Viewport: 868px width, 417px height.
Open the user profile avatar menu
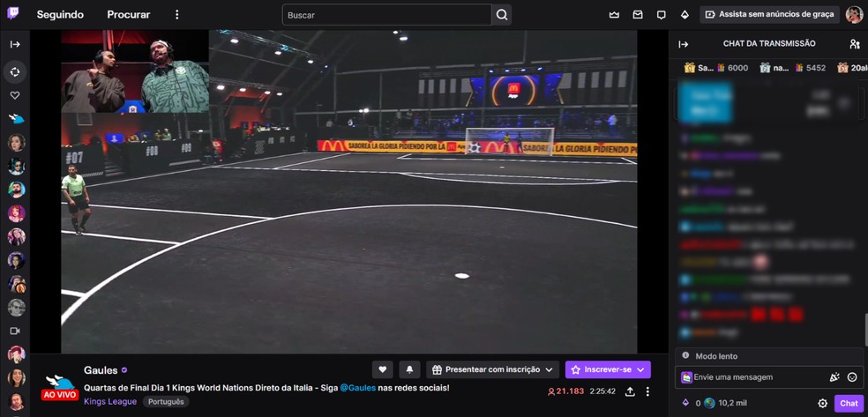pyautogui.click(x=854, y=15)
